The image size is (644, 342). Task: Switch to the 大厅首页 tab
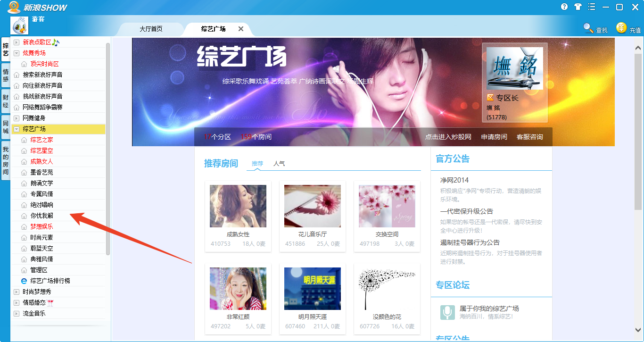[150, 28]
